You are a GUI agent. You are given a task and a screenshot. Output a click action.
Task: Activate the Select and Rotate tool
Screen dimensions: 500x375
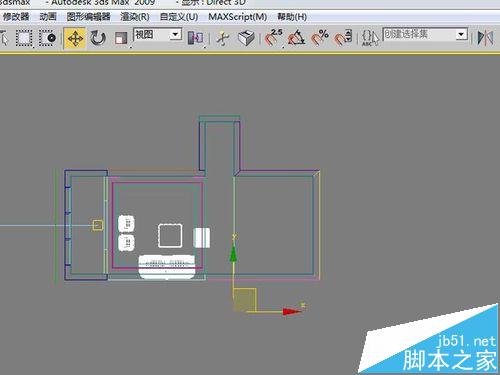click(98, 38)
